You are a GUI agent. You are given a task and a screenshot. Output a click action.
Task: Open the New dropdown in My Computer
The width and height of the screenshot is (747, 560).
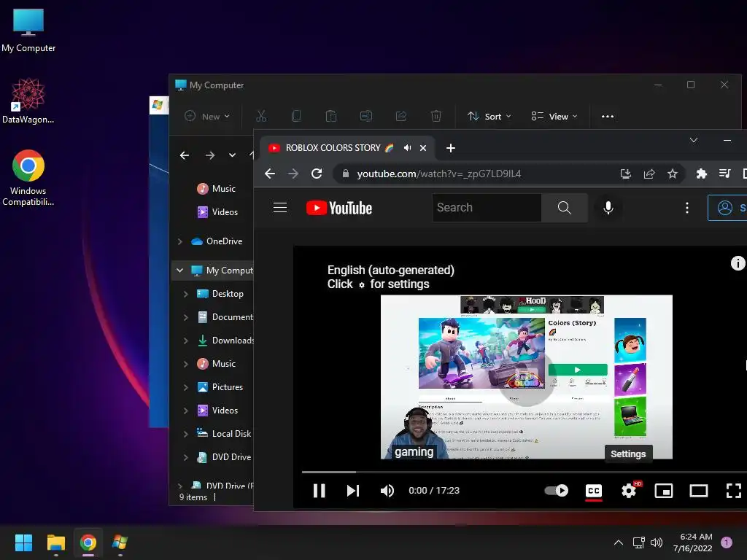(207, 116)
